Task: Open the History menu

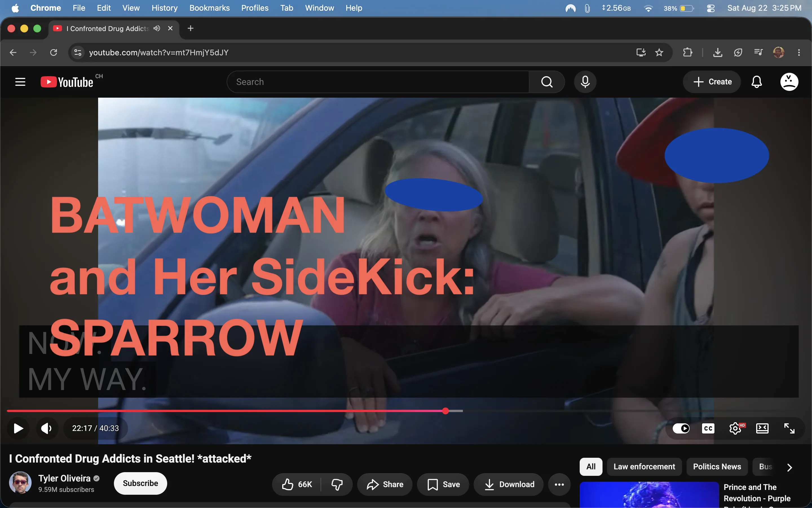Action: (164, 8)
